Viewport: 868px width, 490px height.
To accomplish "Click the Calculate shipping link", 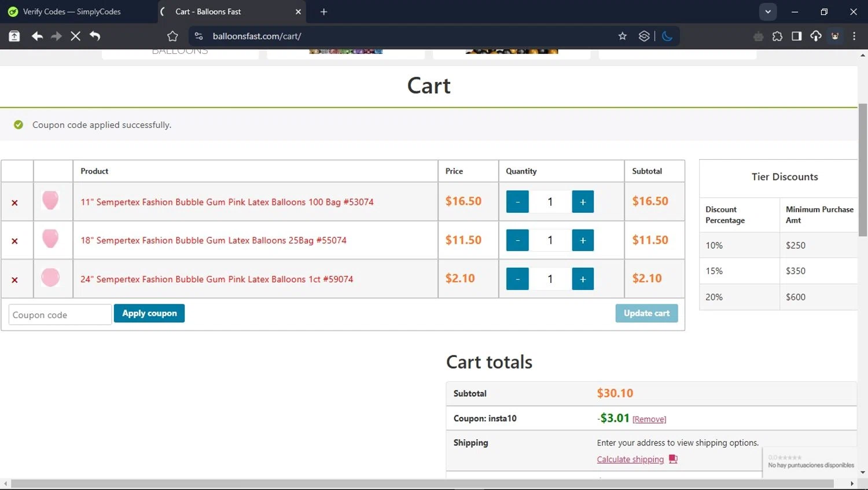I will point(630,459).
